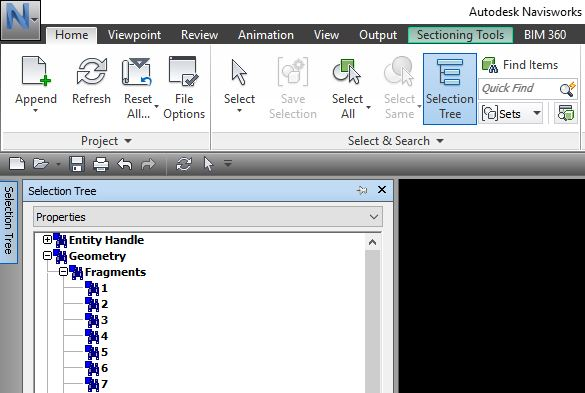585x393 pixels.
Task: Open the dropdown next to Open folder
Action: (x=58, y=164)
